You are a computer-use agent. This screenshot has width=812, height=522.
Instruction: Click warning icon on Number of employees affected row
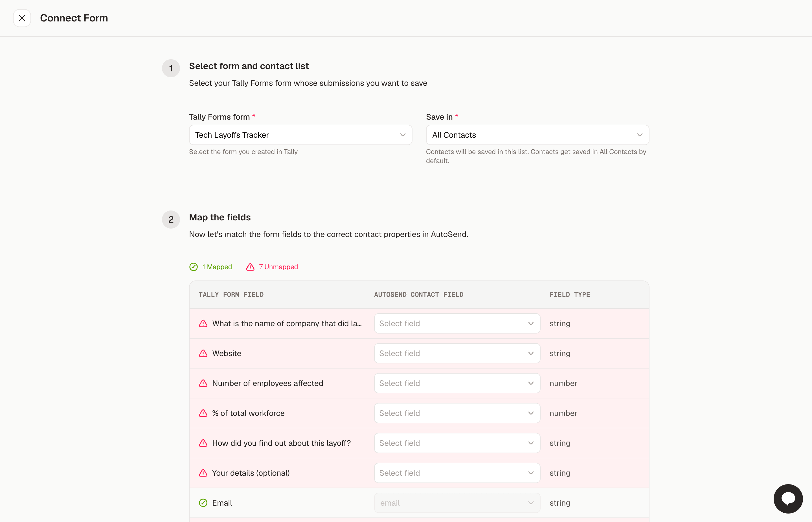click(x=203, y=383)
